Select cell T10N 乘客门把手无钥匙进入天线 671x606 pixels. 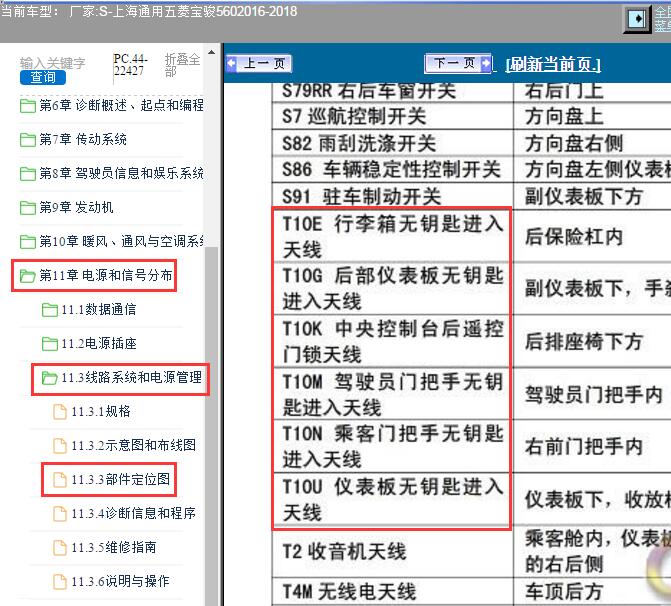pos(392,447)
